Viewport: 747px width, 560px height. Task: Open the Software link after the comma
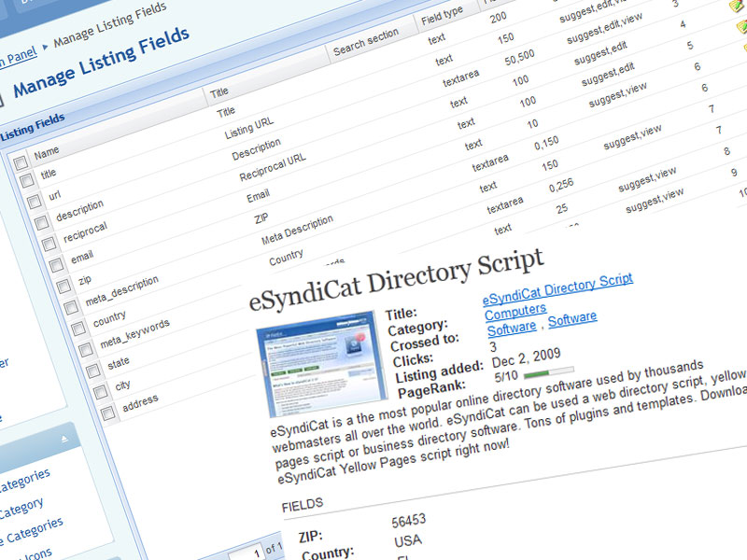[x=572, y=319]
